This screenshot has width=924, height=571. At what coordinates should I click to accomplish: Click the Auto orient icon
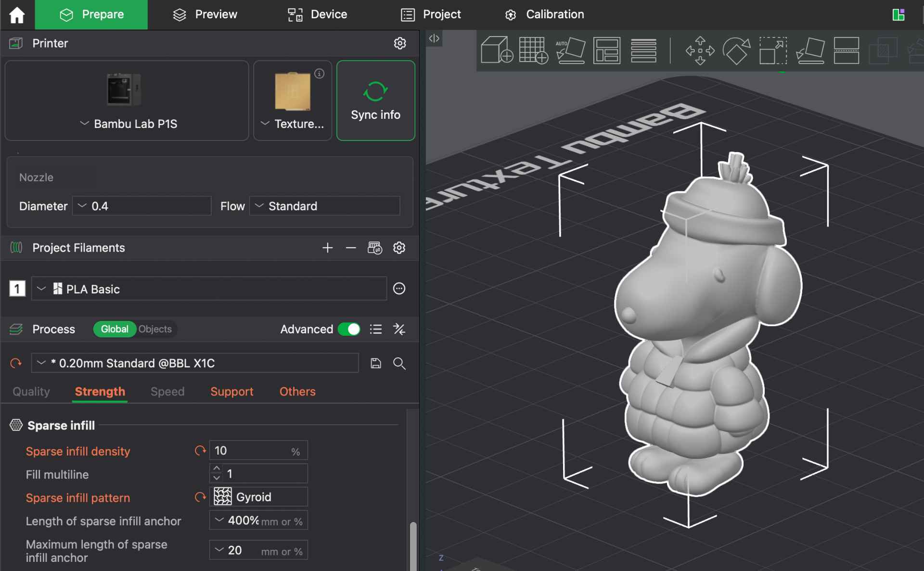[570, 50]
